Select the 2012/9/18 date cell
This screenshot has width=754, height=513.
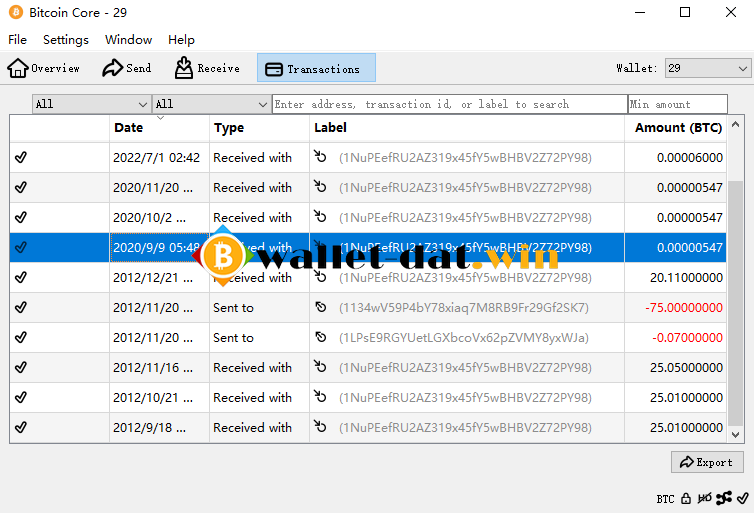[159, 427]
